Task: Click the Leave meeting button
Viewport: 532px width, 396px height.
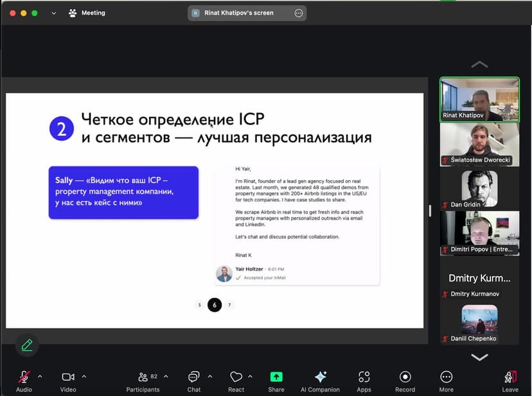Action: (510, 381)
